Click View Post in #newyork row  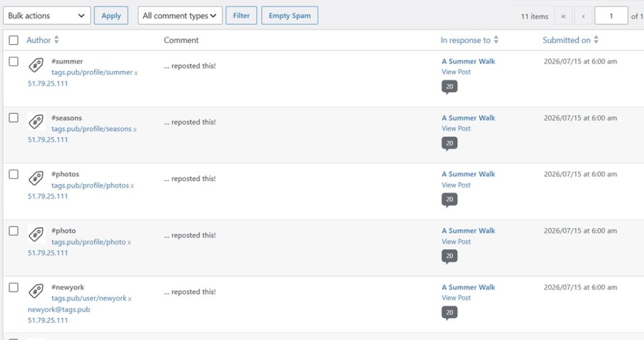click(x=456, y=298)
